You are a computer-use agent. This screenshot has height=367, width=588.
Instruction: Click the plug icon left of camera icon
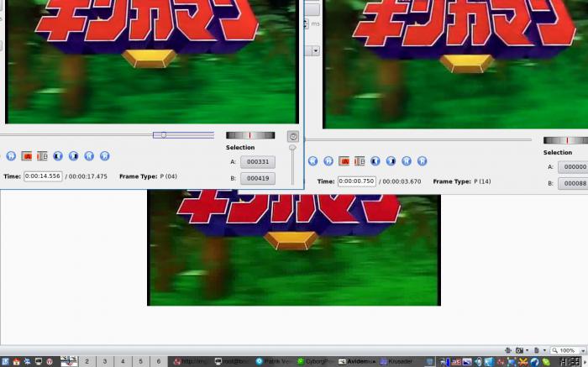[508, 350]
